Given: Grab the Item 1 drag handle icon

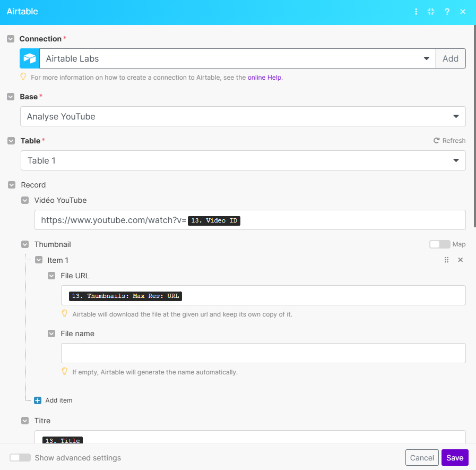Looking at the screenshot, I should point(446,260).
